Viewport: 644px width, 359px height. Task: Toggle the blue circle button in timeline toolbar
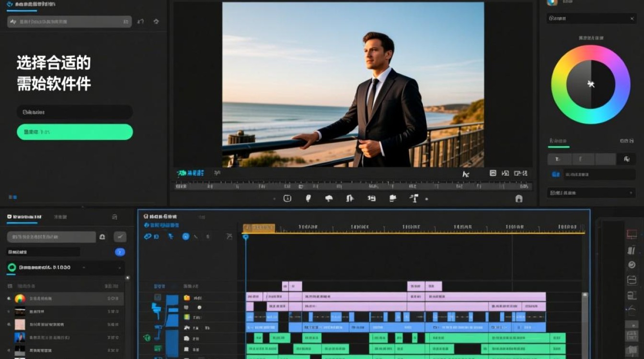coord(185,236)
